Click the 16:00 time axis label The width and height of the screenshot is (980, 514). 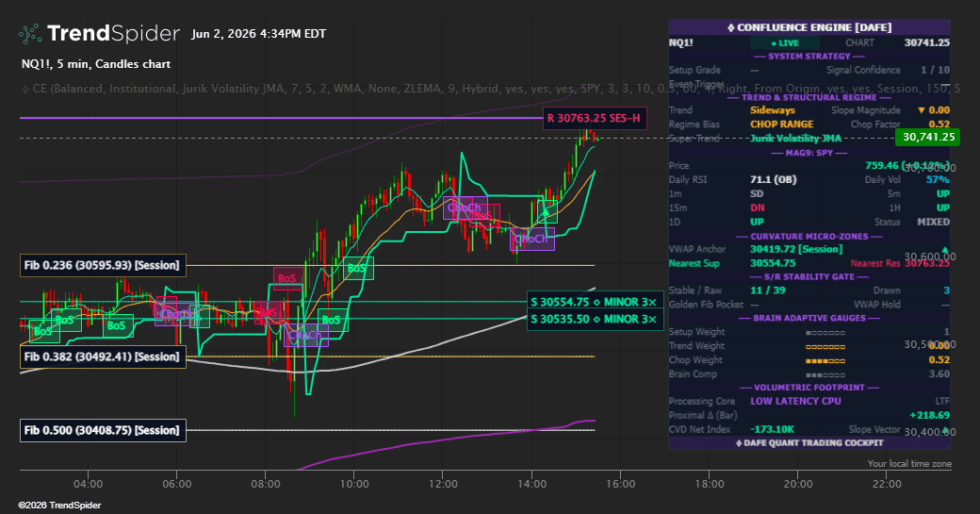621,484
